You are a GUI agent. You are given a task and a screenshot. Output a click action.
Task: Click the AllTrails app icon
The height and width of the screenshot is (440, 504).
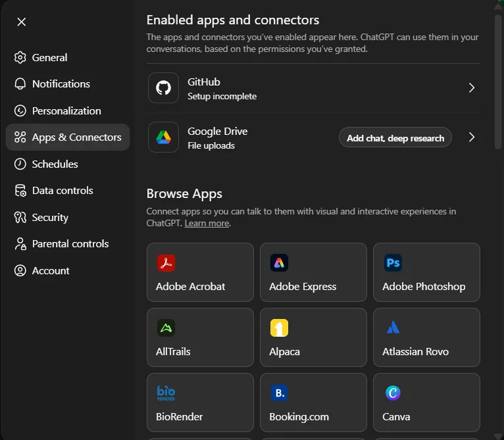(166, 328)
